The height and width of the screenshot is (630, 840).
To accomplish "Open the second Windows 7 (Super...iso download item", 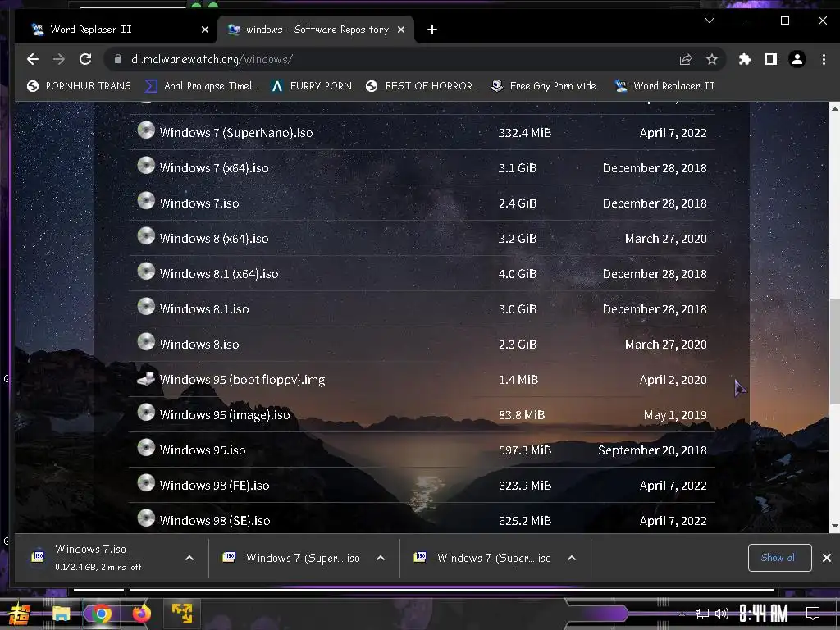I will 483,558.
